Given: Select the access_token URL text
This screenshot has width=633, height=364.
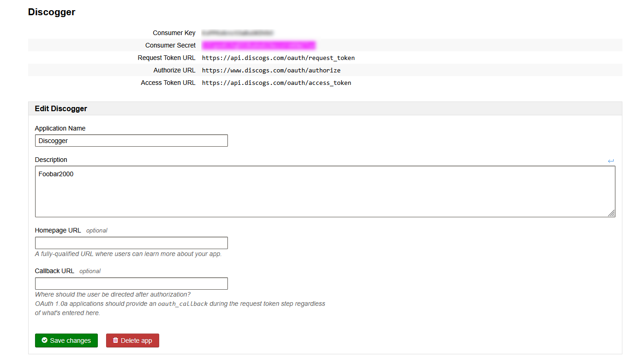Looking at the screenshot, I should pos(276,83).
